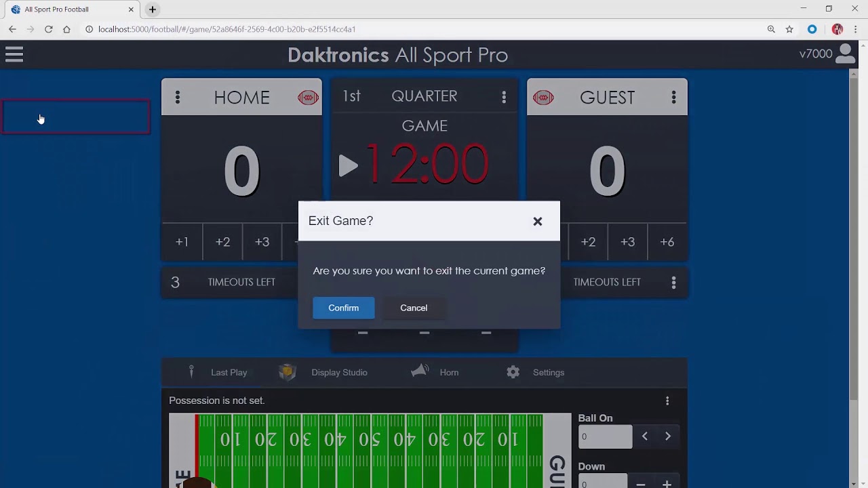This screenshot has height=488, width=868.
Task: Cancel the Exit Game dialog
Action: pos(414,308)
